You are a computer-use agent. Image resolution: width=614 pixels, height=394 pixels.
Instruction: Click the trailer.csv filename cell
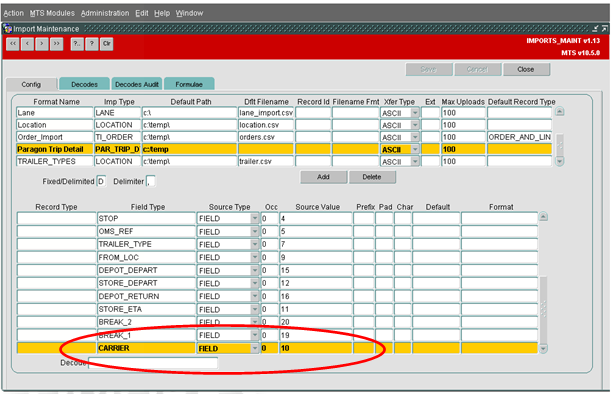pos(266,161)
